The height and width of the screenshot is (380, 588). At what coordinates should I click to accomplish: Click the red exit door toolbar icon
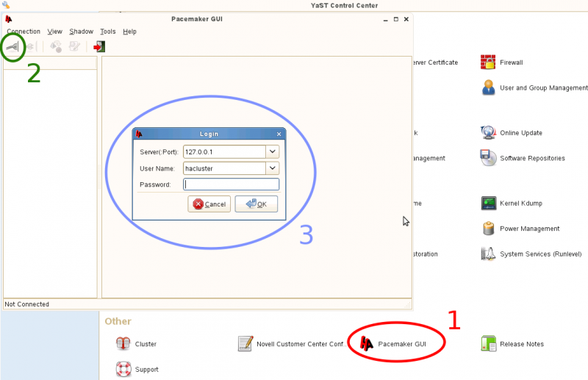pyautogui.click(x=99, y=46)
